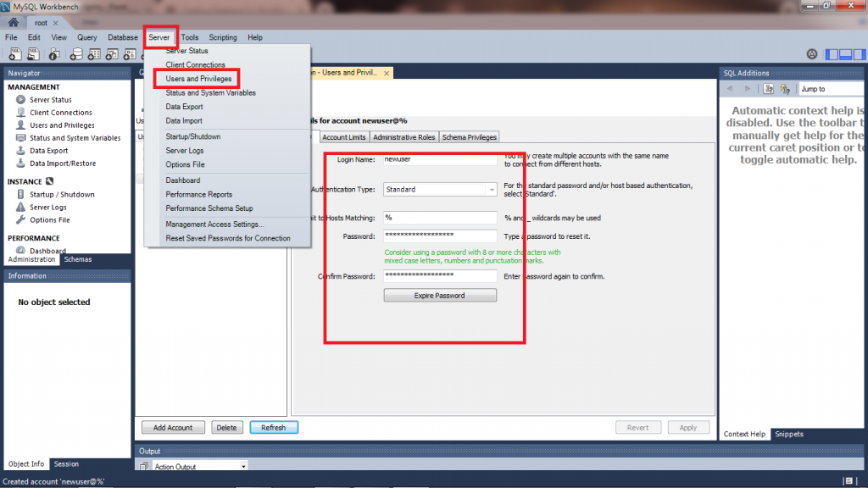Click the open SQL script file icon
The height and width of the screenshot is (488, 868).
click(x=34, y=54)
